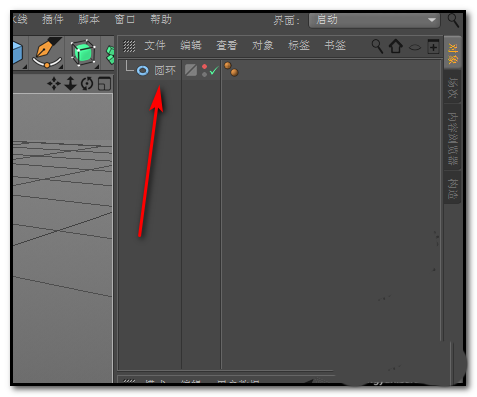This screenshot has height=397, width=477.
Task: Select the green Subdivision Surface cube tool
Action: [83, 53]
